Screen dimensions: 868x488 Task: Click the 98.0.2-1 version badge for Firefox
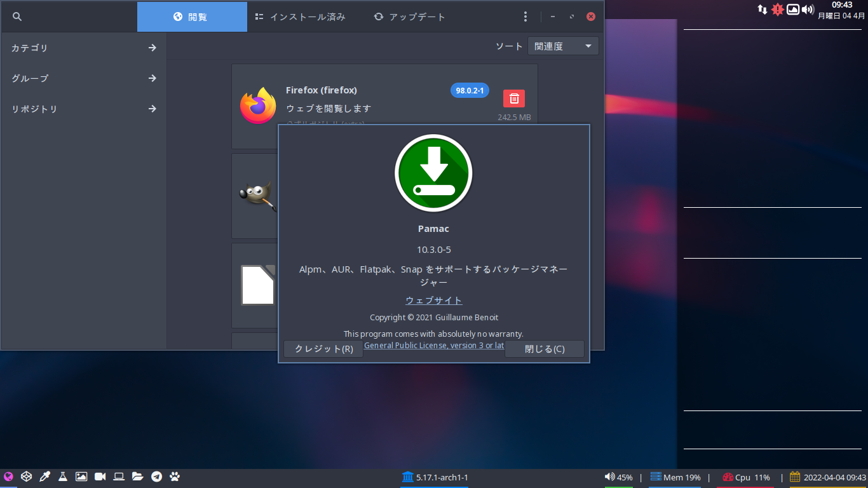470,90
